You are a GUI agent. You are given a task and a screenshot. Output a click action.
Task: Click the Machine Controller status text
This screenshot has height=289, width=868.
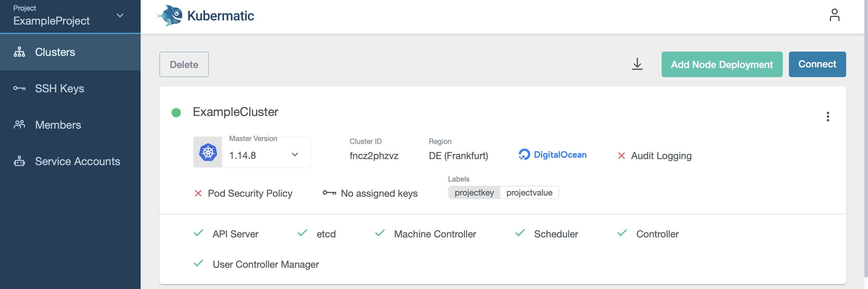coord(435,234)
